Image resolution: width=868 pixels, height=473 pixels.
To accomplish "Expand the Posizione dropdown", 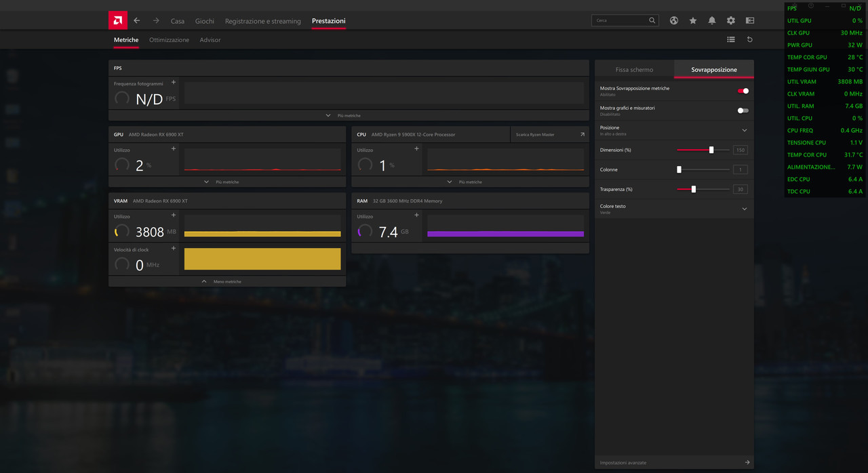I will point(745,130).
